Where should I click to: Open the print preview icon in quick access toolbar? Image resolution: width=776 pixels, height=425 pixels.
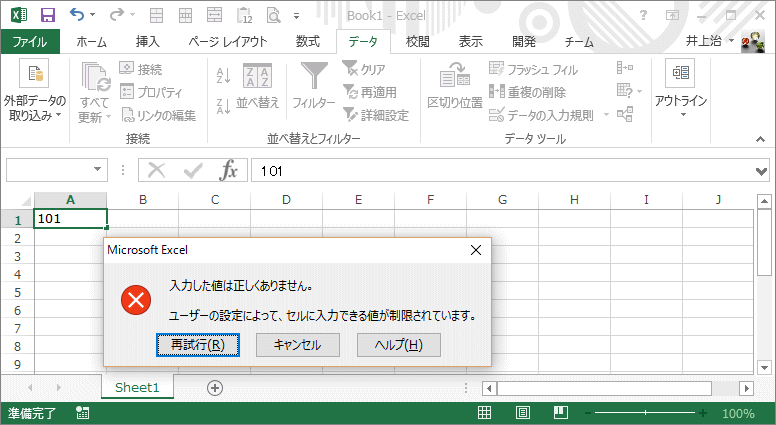[x=273, y=15]
